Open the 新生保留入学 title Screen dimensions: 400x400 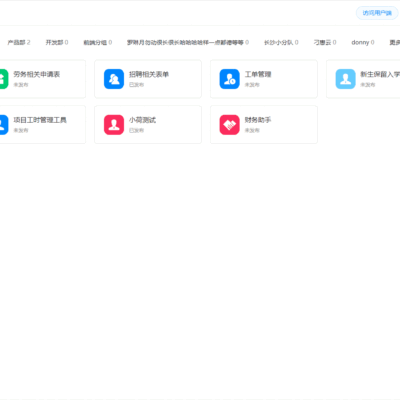pos(380,74)
